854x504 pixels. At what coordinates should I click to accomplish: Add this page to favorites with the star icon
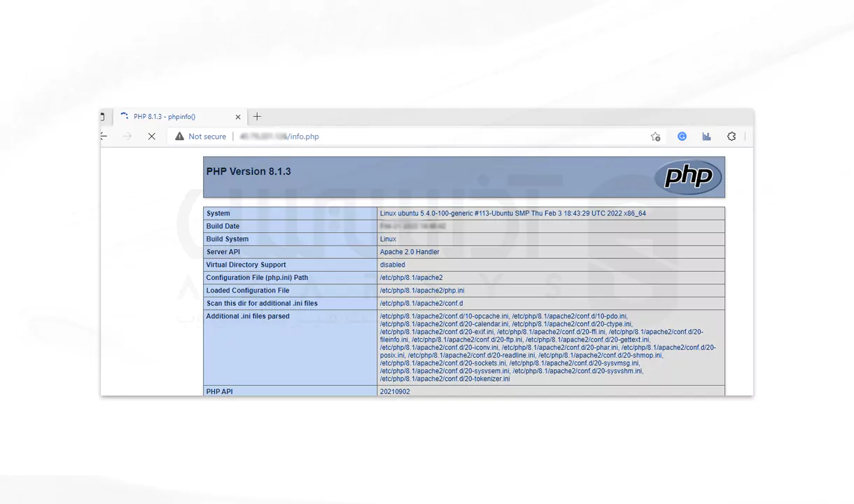click(x=655, y=136)
